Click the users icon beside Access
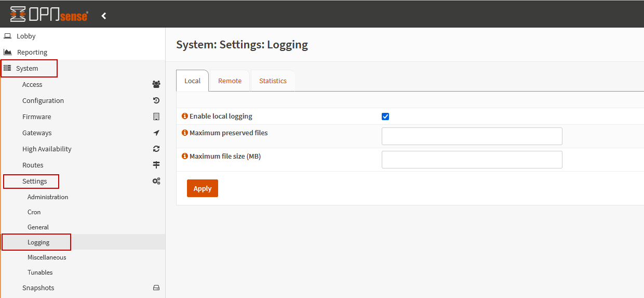 156,84
